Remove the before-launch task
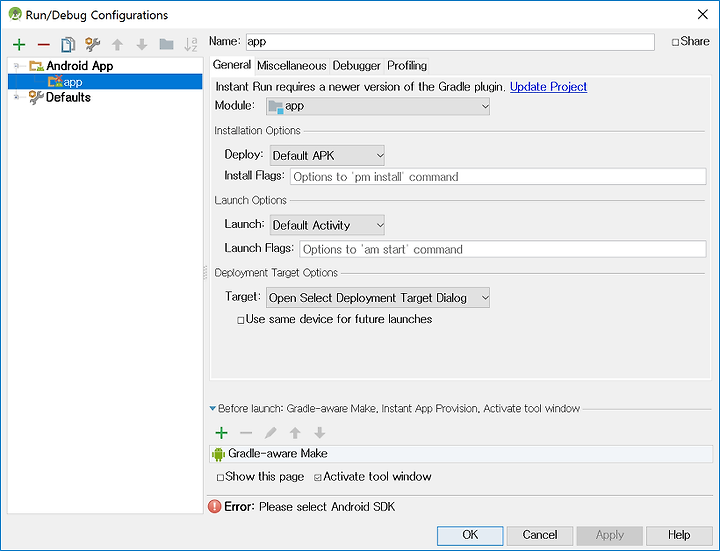The image size is (720, 551). [246, 433]
